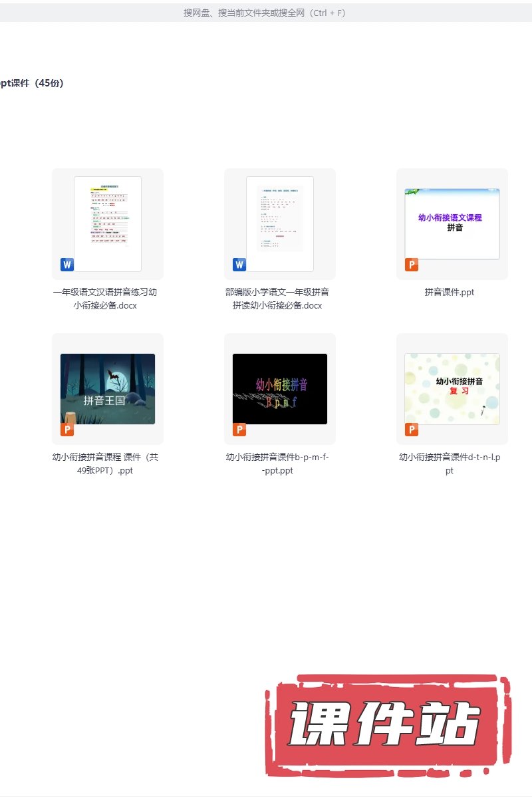Click the PowerPoint icon on 拼音课件.ppt
Screen dimensions: 532x798
(x=412, y=265)
